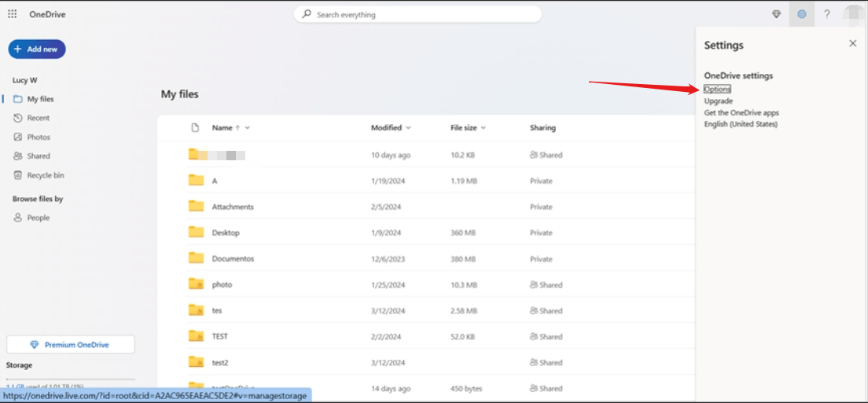Open the Help question mark icon
This screenshot has height=403, width=868.
click(x=827, y=14)
